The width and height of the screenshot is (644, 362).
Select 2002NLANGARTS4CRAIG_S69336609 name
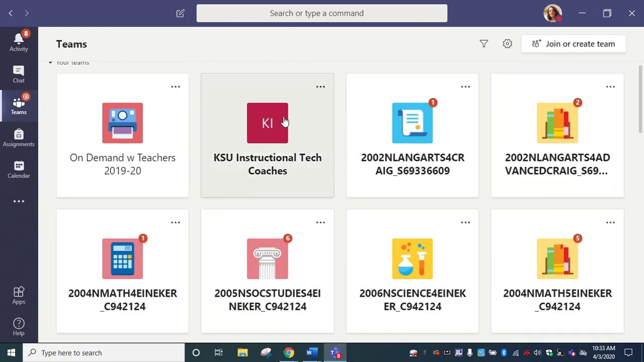(x=412, y=164)
